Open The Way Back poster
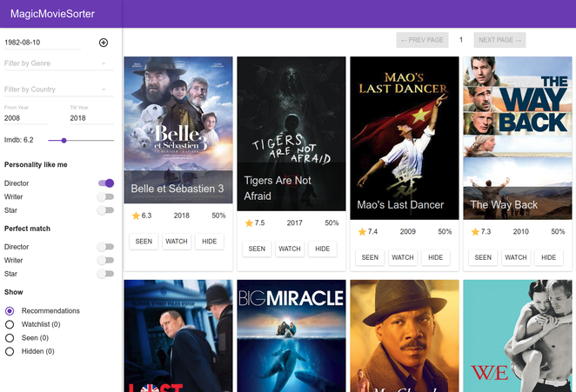 (x=518, y=138)
